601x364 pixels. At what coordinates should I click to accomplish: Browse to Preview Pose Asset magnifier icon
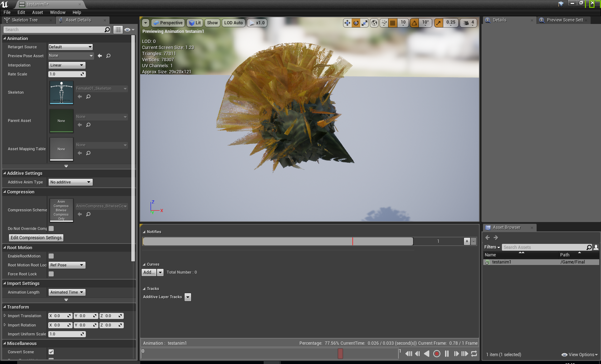tap(108, 56)
